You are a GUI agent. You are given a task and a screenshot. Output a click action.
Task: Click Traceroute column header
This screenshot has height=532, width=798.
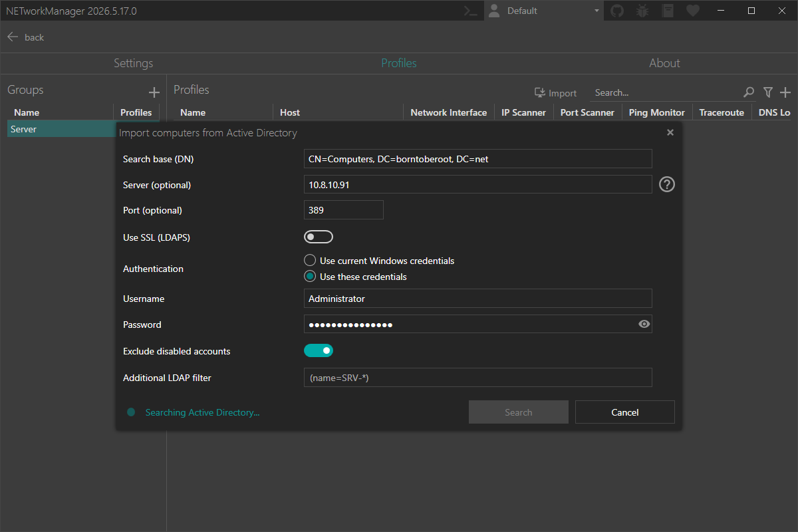[722, 112]
